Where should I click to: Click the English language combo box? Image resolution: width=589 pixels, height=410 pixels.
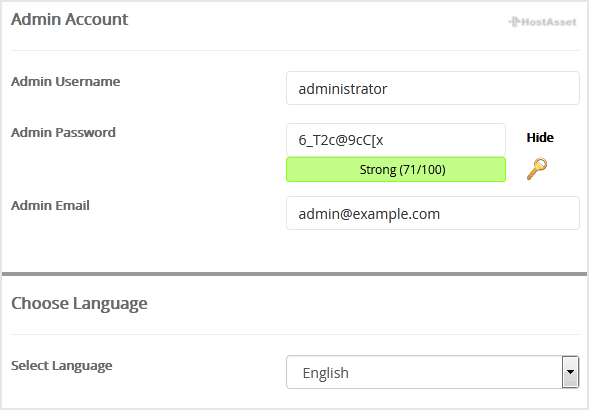[x=432, y=372]
